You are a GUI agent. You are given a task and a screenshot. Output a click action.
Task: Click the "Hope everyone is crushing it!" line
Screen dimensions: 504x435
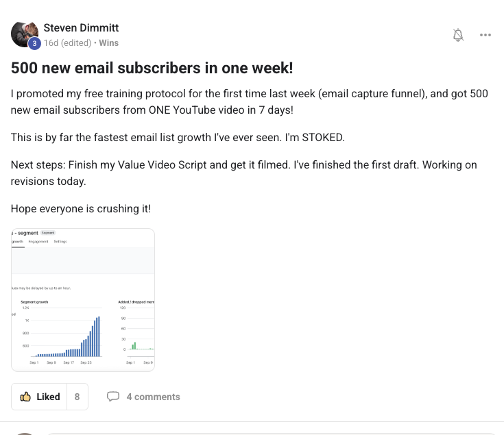tap(79, 209)
